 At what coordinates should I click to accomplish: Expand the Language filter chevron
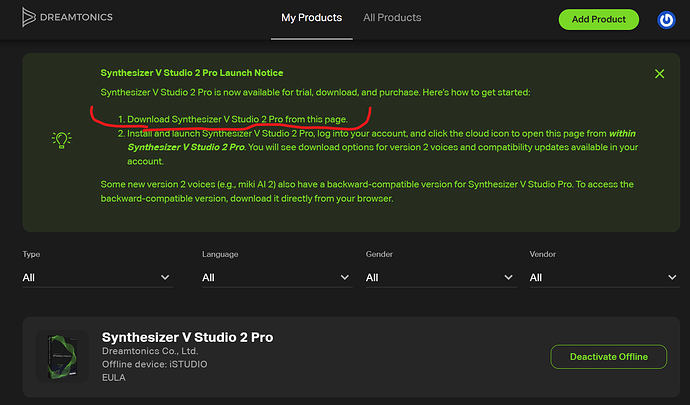pyautogui.click(x=345, y=277)
